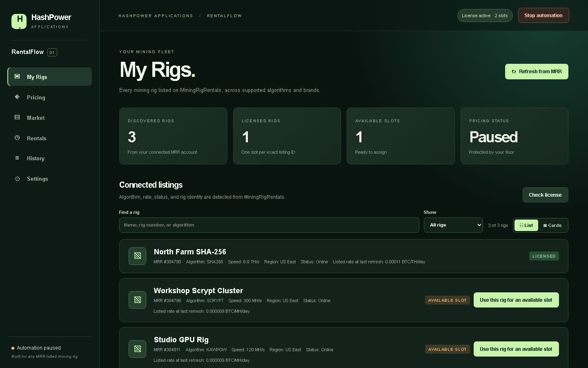Open the My Rigs page
The height and width of the screenshot is (368, 588).
click(49, 77)
